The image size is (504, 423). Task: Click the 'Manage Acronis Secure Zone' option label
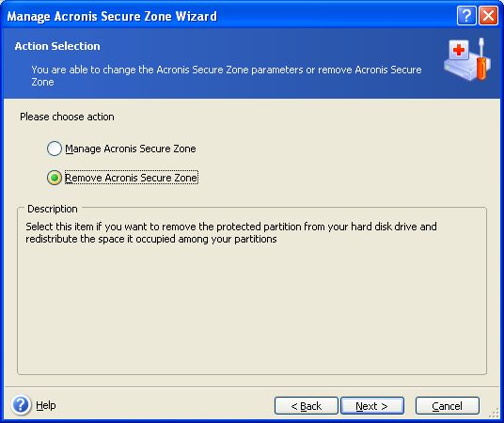pos(131,149)
